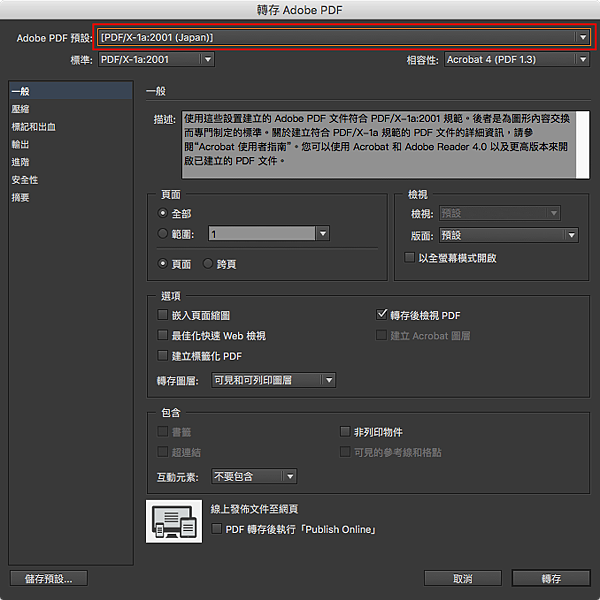Switch to the 摘要 category
The width and height of the screenshot is (600, 600).
tap(71, 197)
